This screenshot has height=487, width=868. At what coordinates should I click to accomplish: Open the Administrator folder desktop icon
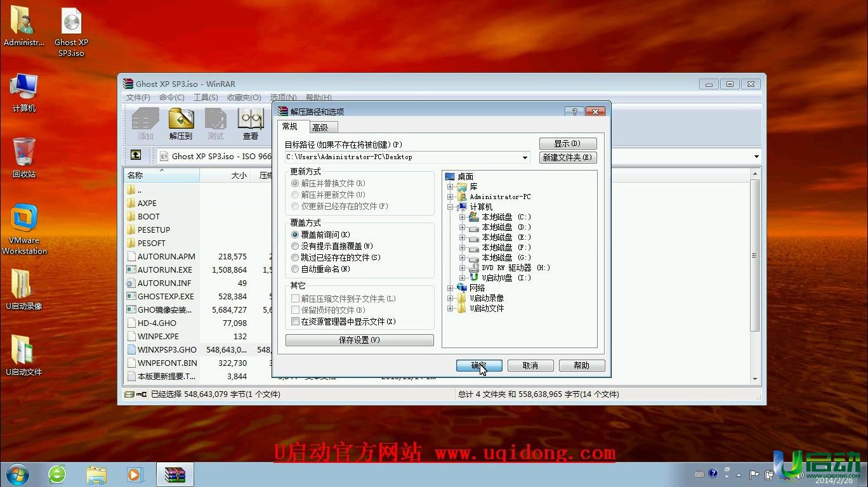[24, 27]
